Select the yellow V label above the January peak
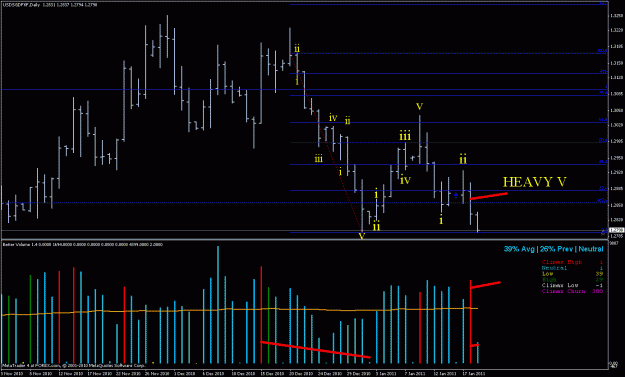Image resolution: width=625 pixels, height=377 pixels. (x=419, y=106)
